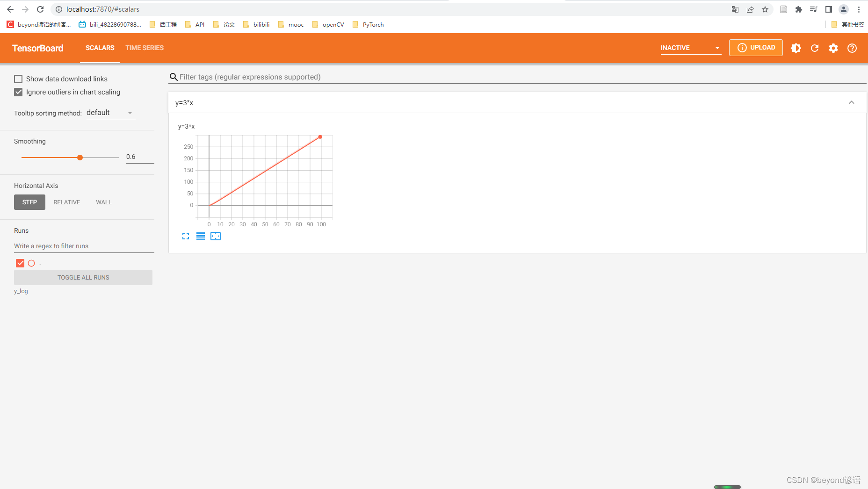Open the API bookmark folder
The height and width of the screenshot is (489, 868).
pyautogui.click(x=195, y=25)
